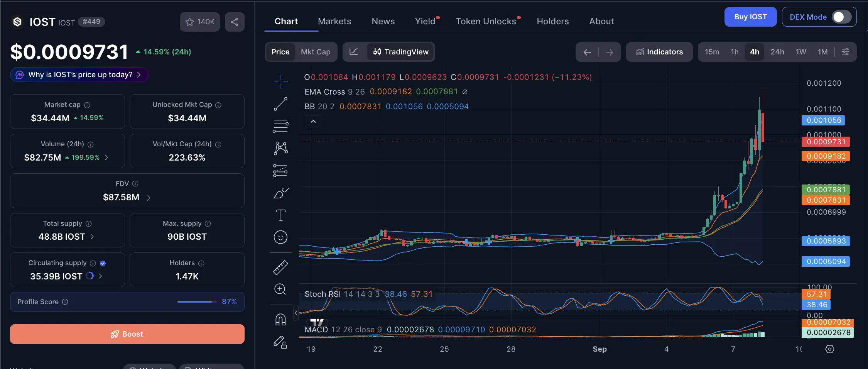The width and height of the screenshot is (868, 369).
Task: Open chart axis settings gear
Action: coord(830,349)
